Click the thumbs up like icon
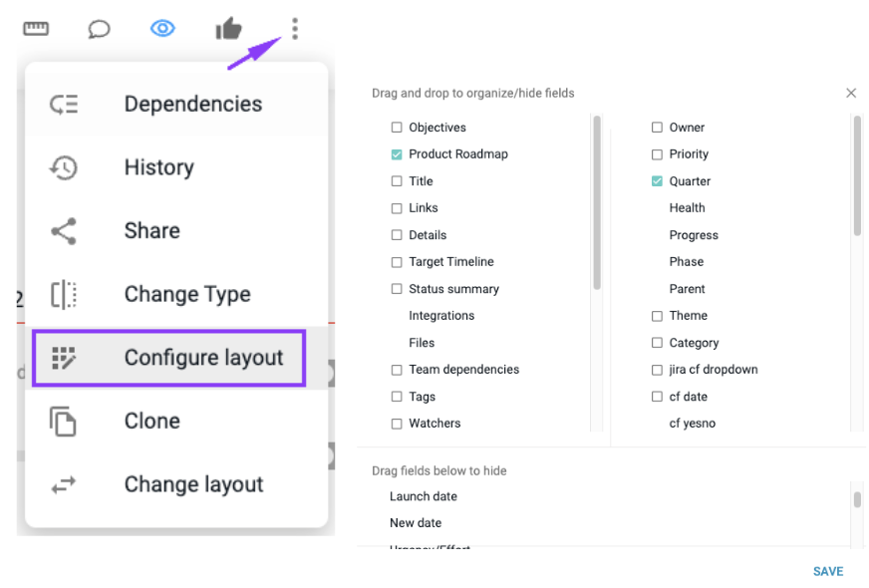Screen dimensions: 869x588 (x=228, y=28)
